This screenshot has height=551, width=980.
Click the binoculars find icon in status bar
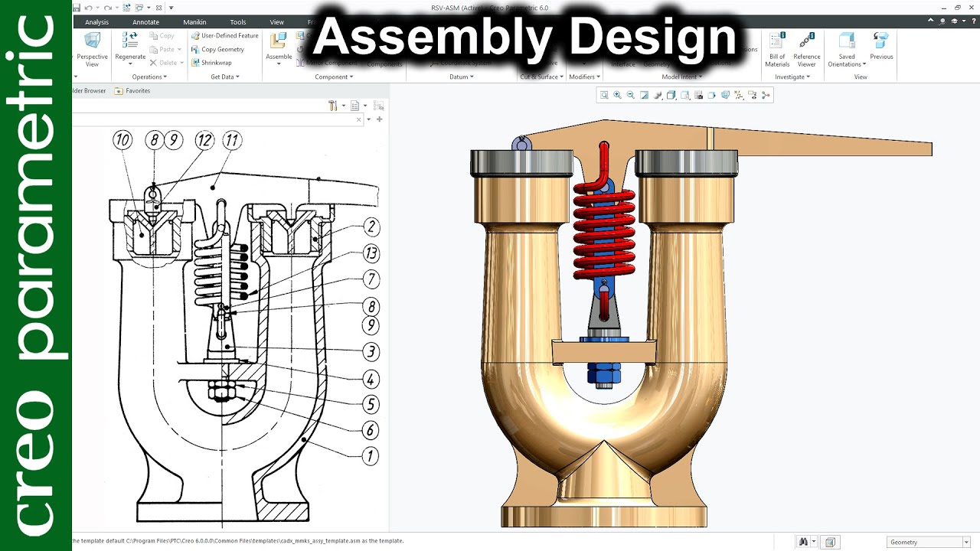tap(803, 542)
